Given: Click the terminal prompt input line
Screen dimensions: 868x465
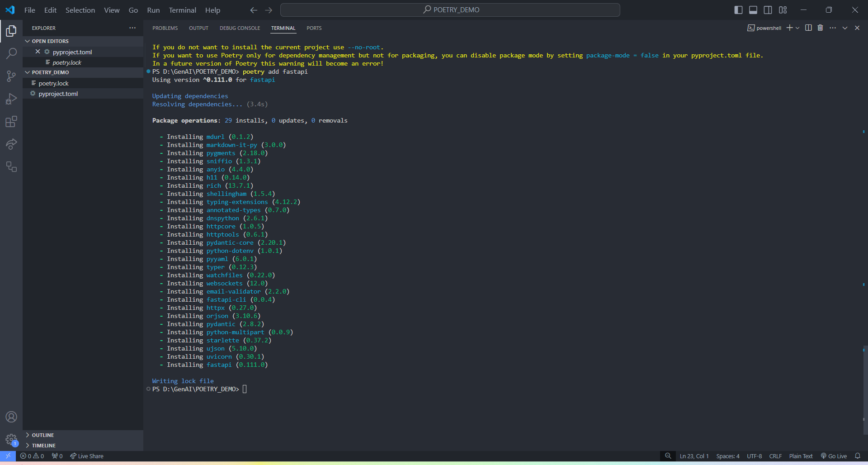Looking at the screenshot, I should (x=245, y=389).
